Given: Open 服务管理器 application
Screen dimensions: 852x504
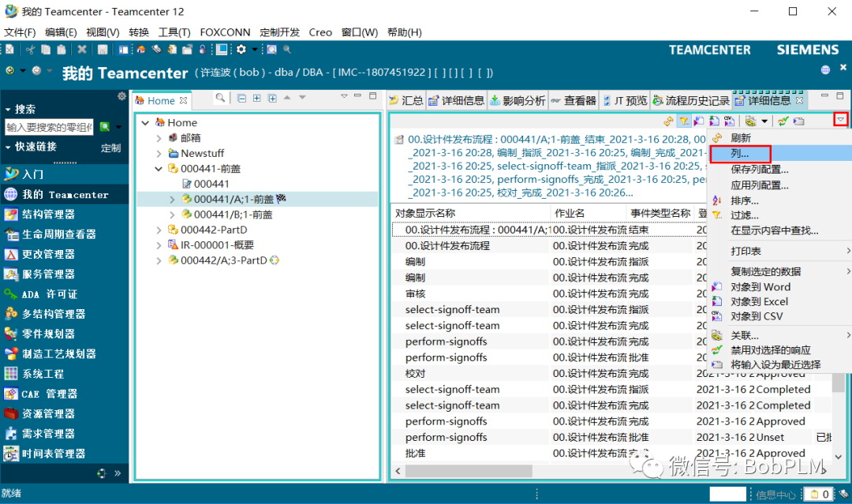Looking at the screenshot, I should [x=65, y=274].
